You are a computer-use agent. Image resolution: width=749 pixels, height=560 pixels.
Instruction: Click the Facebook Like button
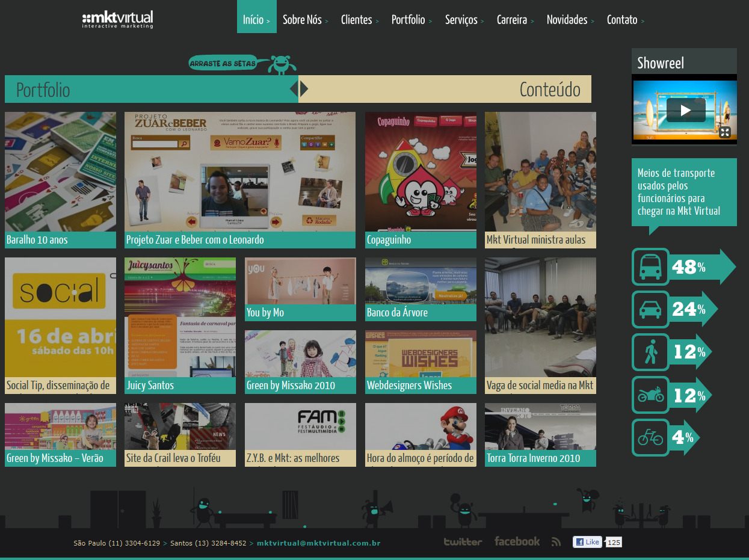point(588,542)
